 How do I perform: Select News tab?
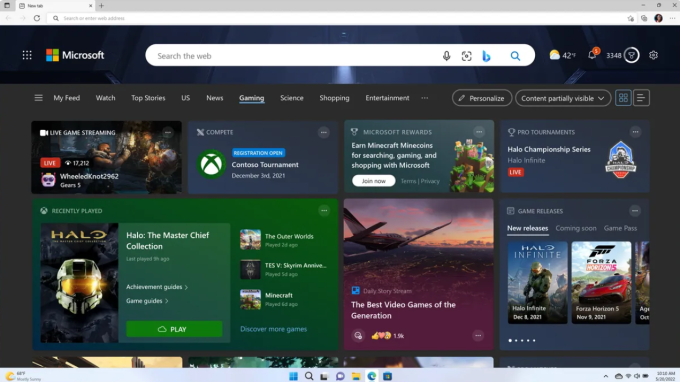(x=215, y=98)
